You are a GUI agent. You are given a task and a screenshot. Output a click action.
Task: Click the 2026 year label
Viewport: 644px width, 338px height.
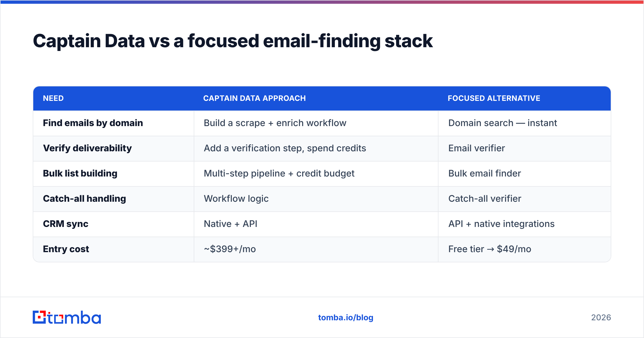coord(601,318)
